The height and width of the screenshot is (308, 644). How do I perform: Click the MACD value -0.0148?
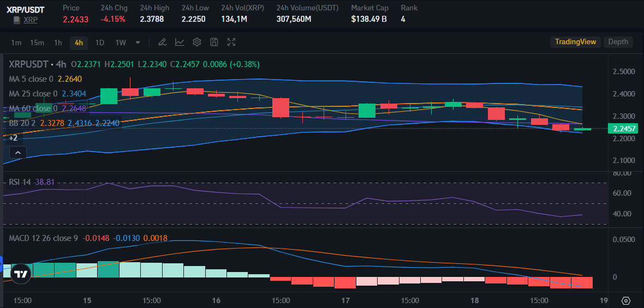click(96, 238)
